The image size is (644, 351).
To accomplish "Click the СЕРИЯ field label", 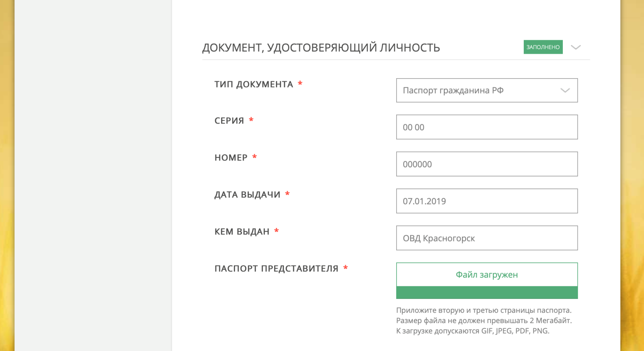I will [229, 121].
